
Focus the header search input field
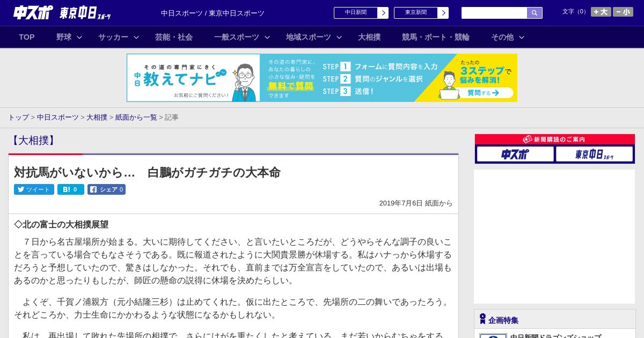[494, 13]
